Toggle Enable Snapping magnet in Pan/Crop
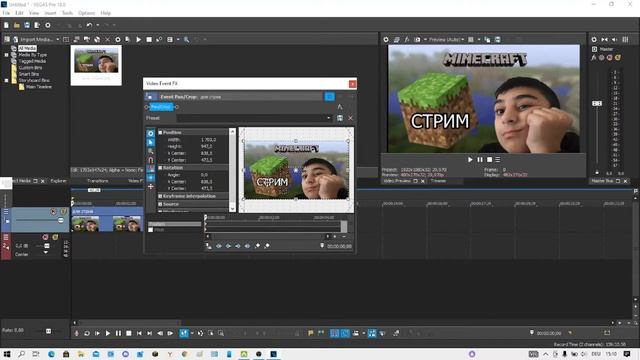This screenshot has width=640, height=360. 151,160
